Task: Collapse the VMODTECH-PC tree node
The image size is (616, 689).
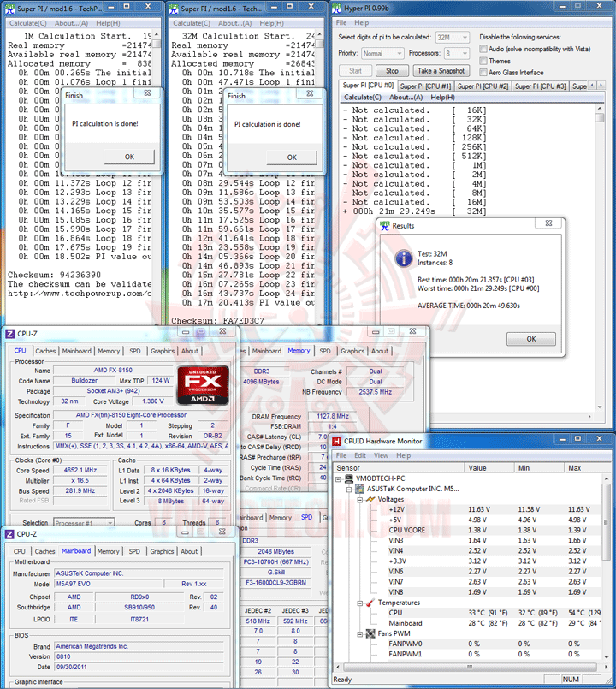Action: 338,478
